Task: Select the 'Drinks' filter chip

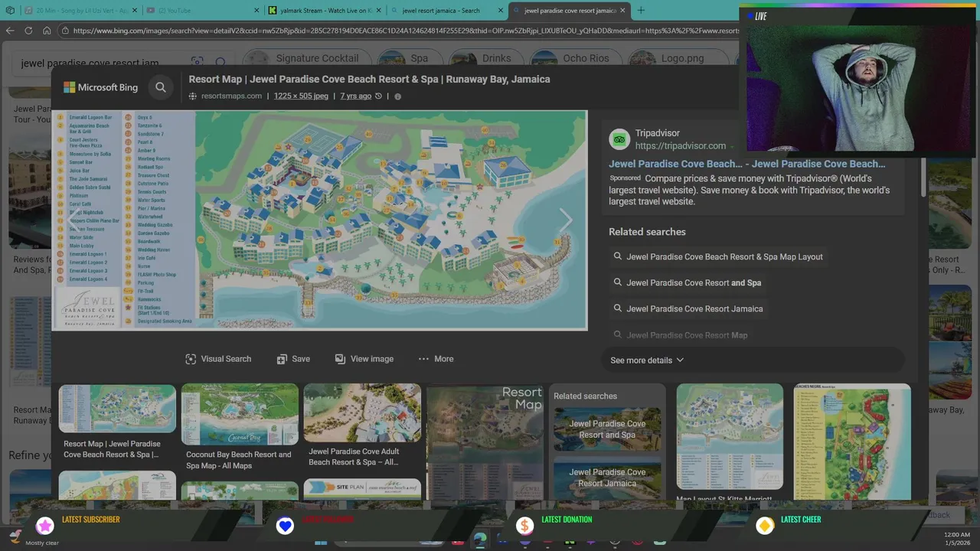Action: [x=485, y=59]
